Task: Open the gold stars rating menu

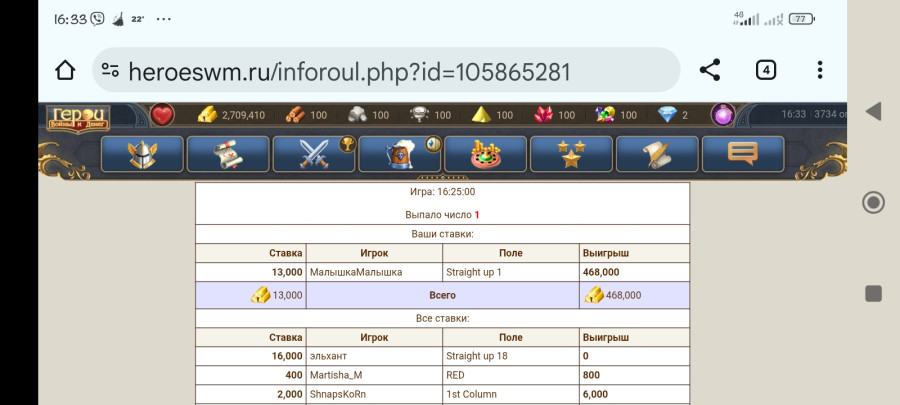Action: [x=571, y=154]
